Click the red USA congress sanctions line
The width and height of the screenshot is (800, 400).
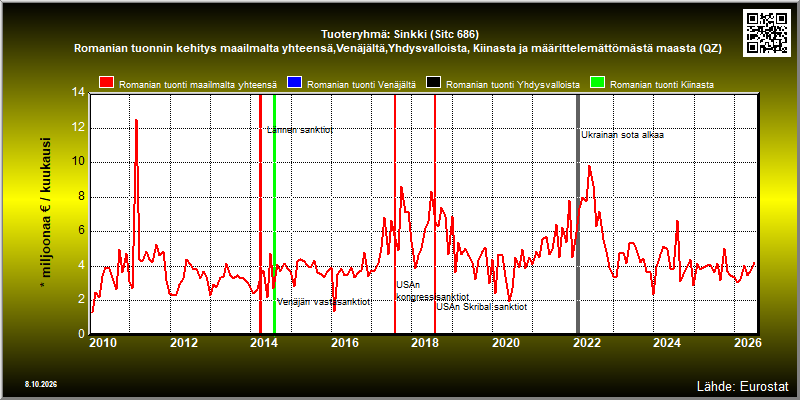click(395, 214)
